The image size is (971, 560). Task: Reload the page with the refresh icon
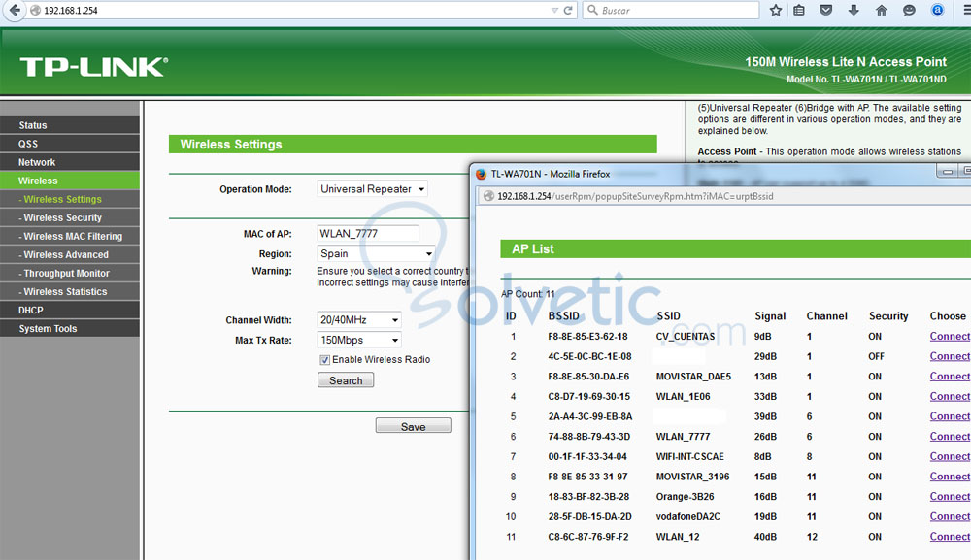[x=568, y=10]
